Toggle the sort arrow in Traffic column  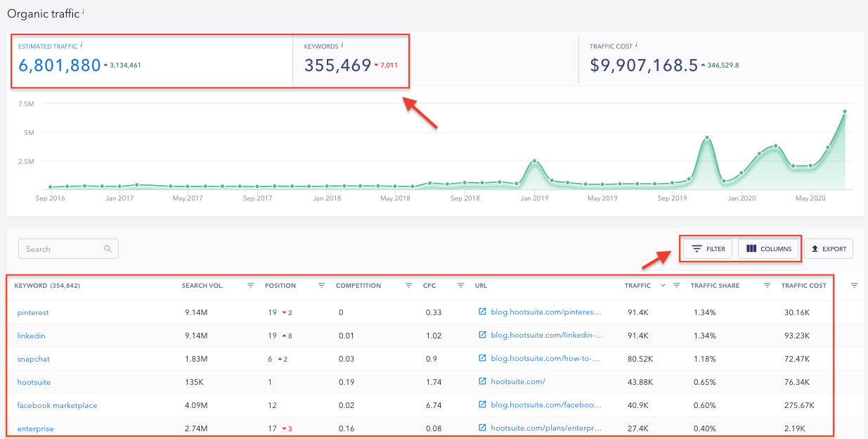click(663, 286)
